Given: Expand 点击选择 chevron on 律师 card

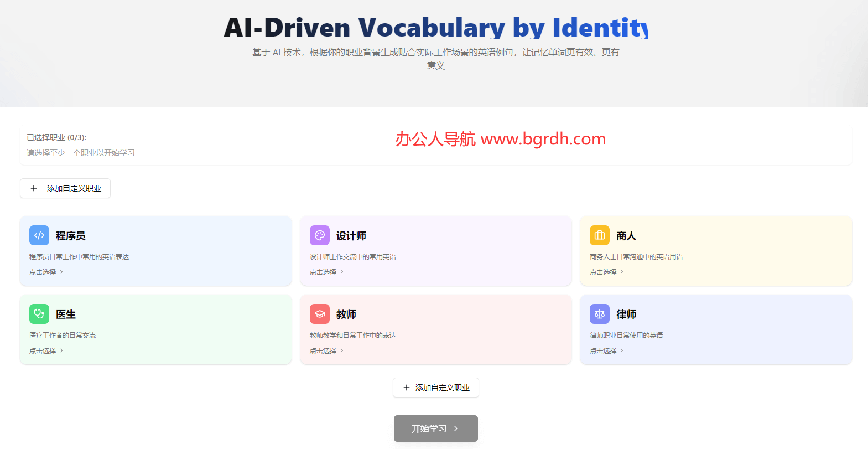Looking at the screenshot, I should pos(622,350).
